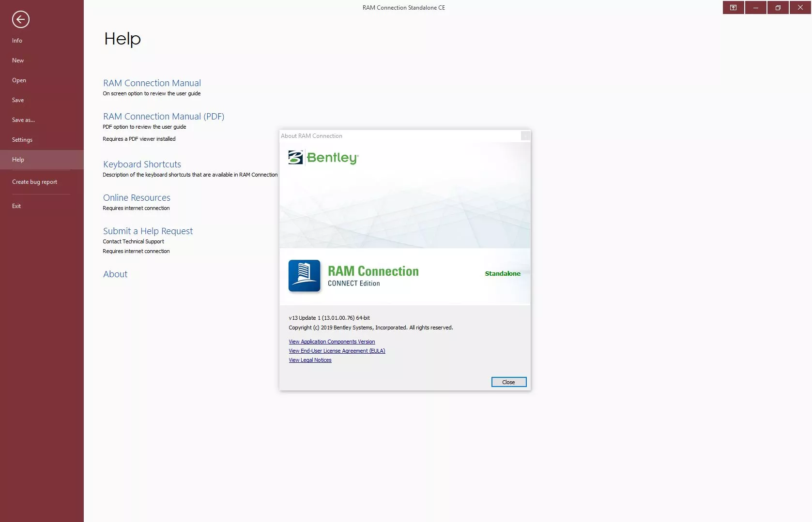Minimize the RAM Connection window
The image size is (812, 522).
click(x=755, y=8)
